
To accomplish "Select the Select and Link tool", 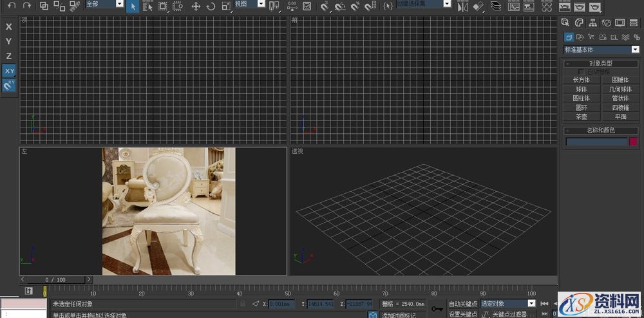I will (x=44, y=6).
